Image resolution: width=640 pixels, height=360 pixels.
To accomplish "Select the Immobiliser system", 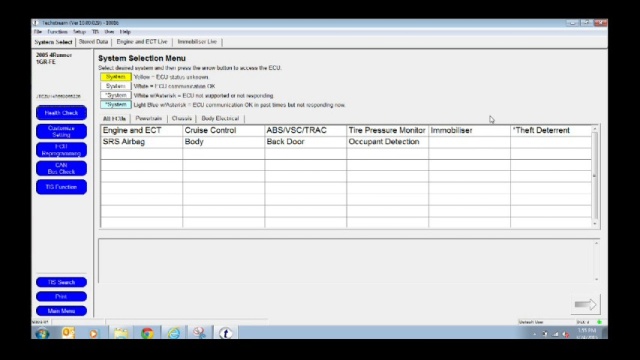I will (x=469, y=131).
